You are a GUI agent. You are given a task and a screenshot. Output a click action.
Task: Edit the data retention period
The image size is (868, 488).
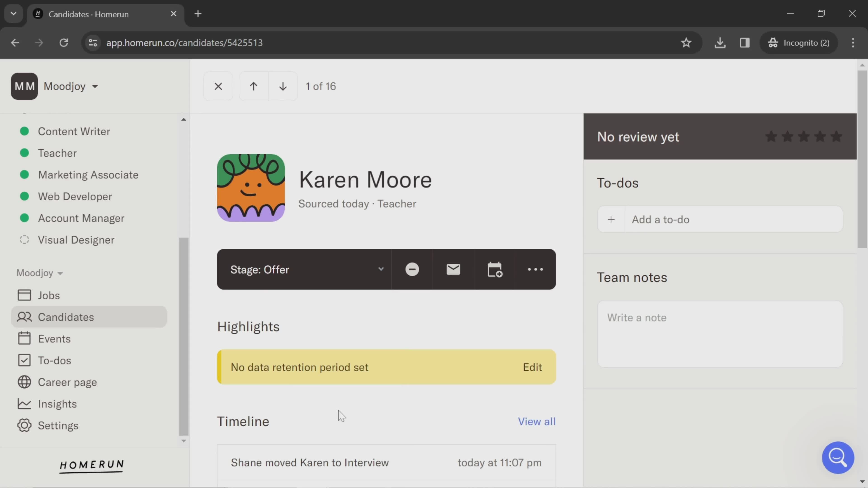click(x=532, y=367)
